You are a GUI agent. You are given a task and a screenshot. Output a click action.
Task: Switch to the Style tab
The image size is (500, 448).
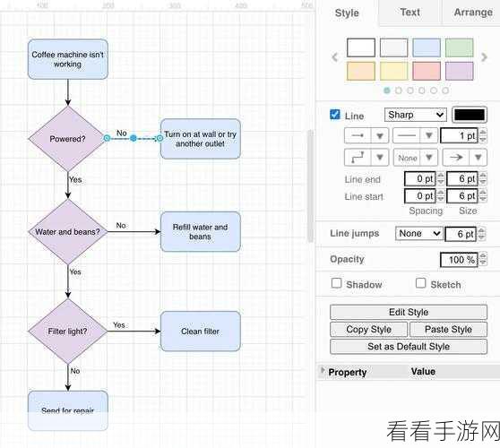coord(347,13)
